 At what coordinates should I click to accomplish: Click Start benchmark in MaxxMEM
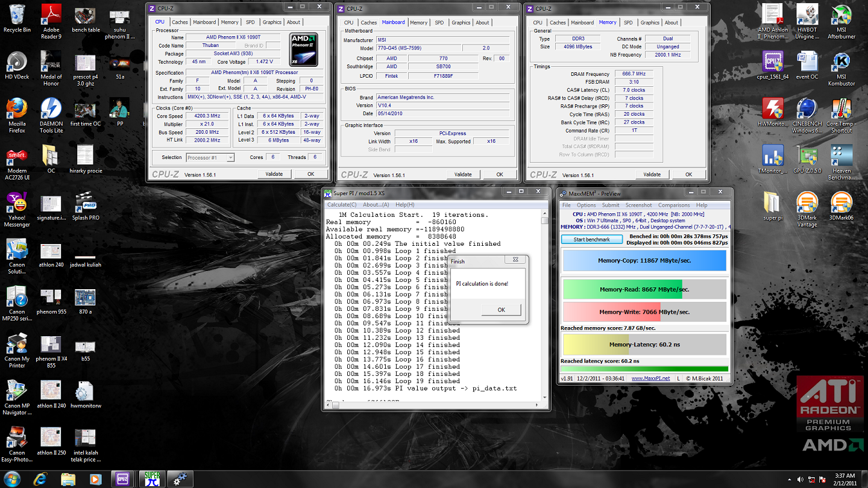click(591, 239)
